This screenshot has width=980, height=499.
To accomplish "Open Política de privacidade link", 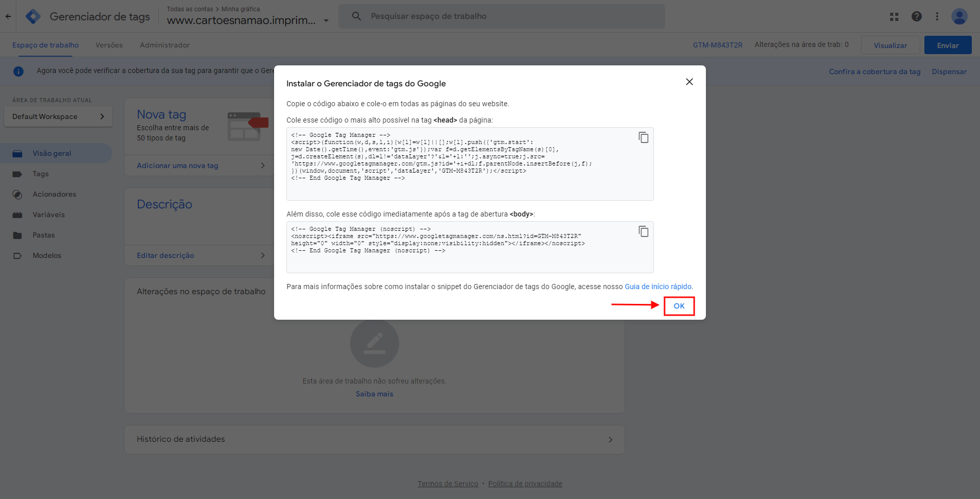I will pyautogui.click(x=525, y=484).
